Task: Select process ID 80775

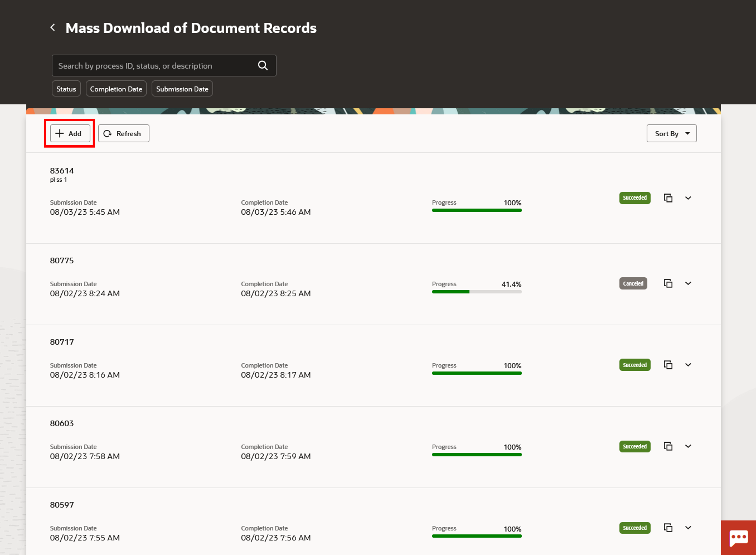Action: tap(62, 260)
